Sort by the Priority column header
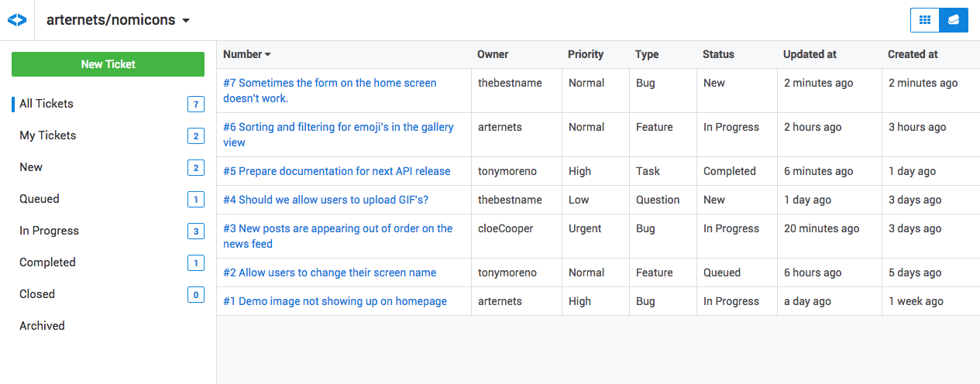This screenshot has width=980, height=384. coord(586,54)
